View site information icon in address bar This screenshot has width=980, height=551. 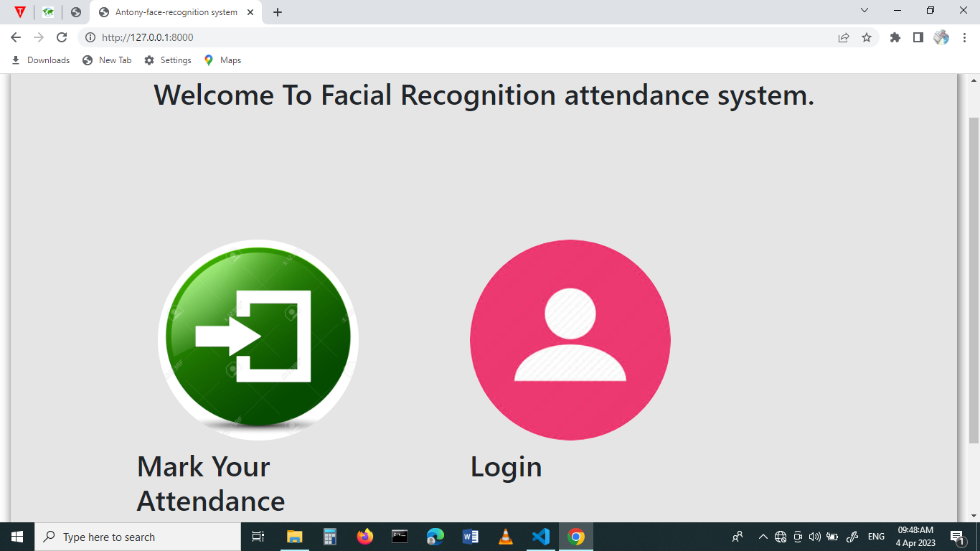90,37
